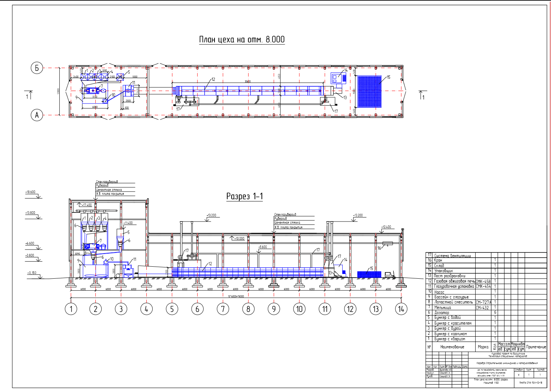The image size is (551, 392).
Task: Select the "Дозатор" table row
Action: [x=486, y=313]
